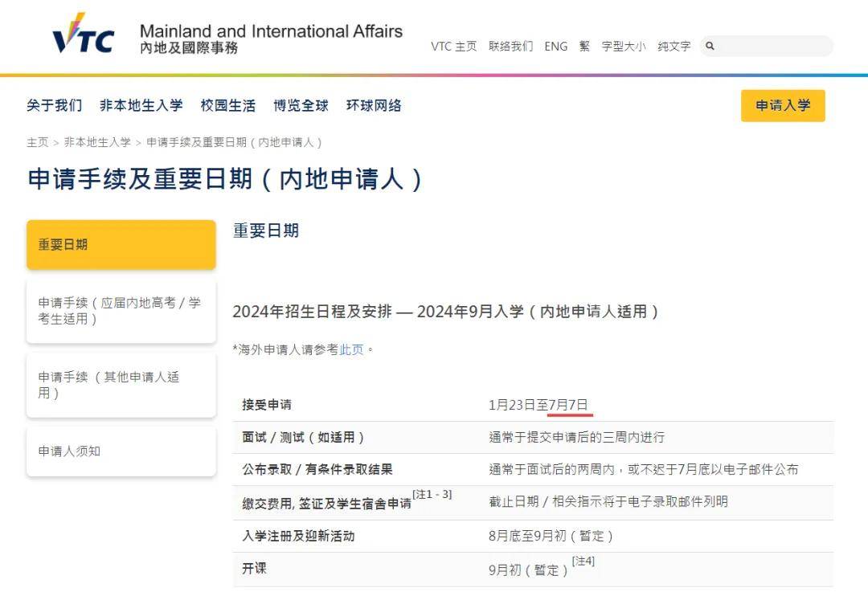This screenshot has height=596, width=868.
Task: Click the search input field
Action: tap(772, 46)
